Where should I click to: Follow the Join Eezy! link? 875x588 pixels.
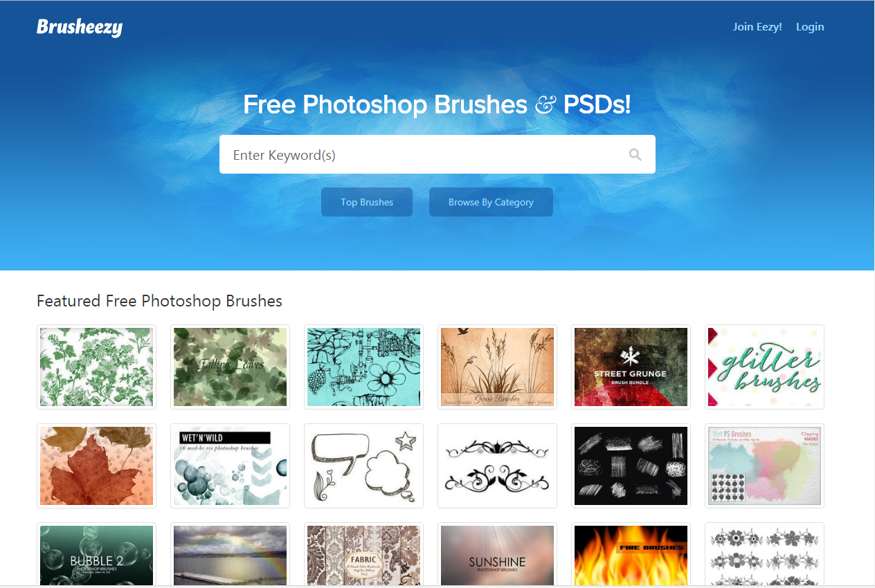pos(757,27)
